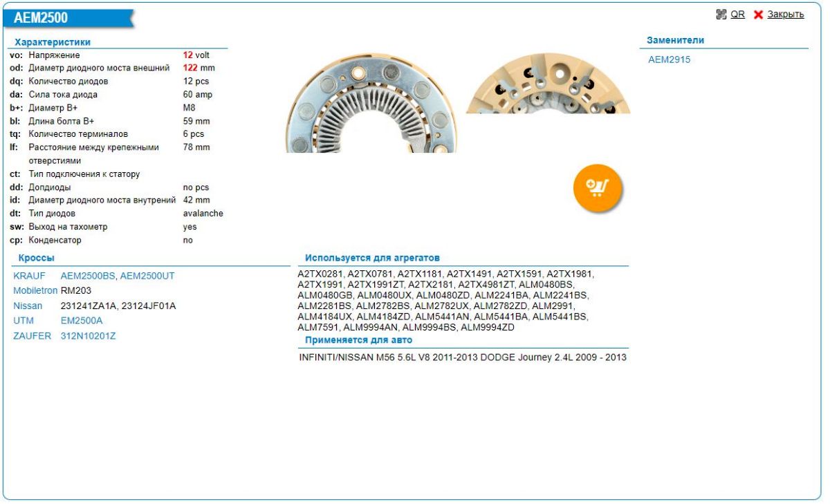Image resolution: width=830 pixels, height=504 pixels.
Task: Select unit code ALM9994ZD
Action: click(488, 327)
